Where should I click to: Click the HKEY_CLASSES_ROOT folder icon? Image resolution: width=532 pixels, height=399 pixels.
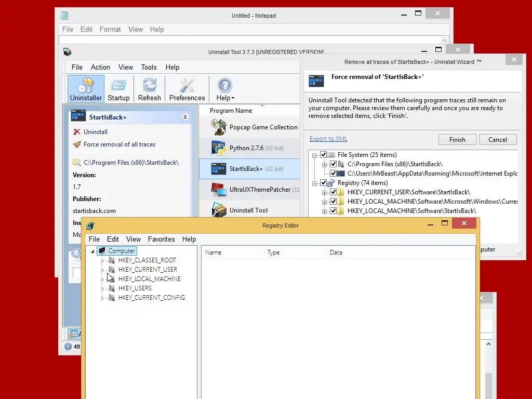pos(112,260)
